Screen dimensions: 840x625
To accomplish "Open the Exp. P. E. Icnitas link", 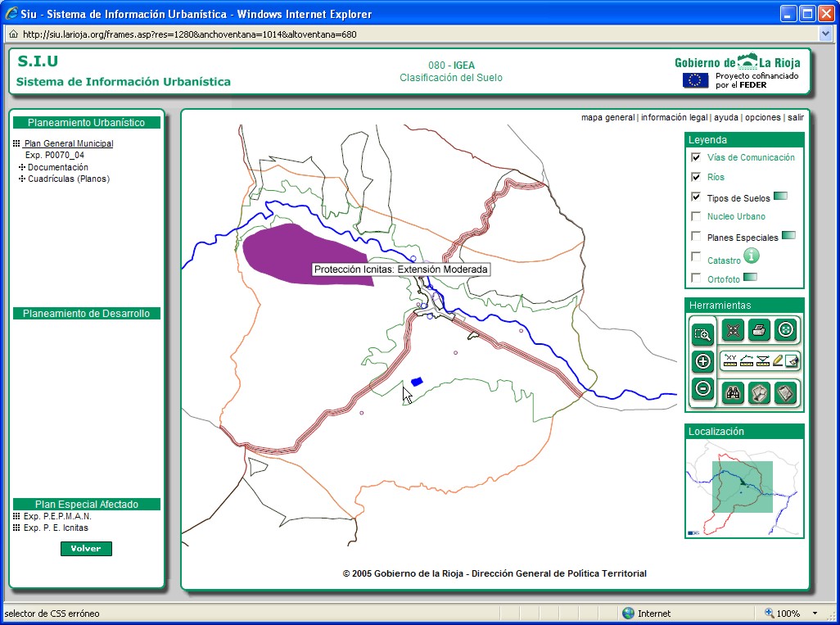I will 56,528.
